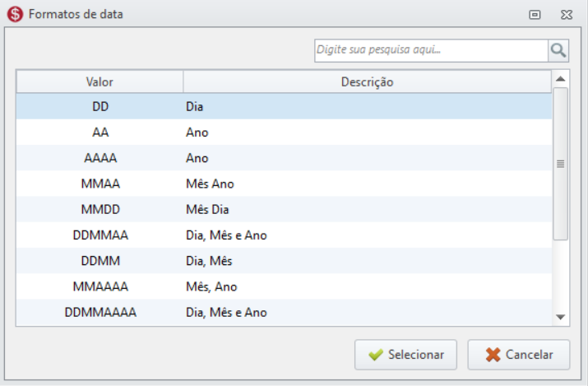Sort by the Valor column header
Image resolution: width=588 pixels, height=386 pixels.
(x=100, y=81)
